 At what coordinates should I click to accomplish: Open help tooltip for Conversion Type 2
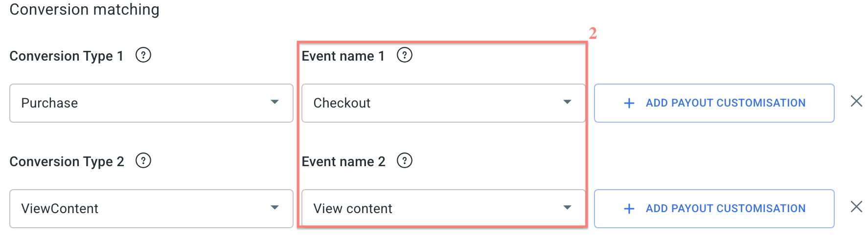coord(143,161)
